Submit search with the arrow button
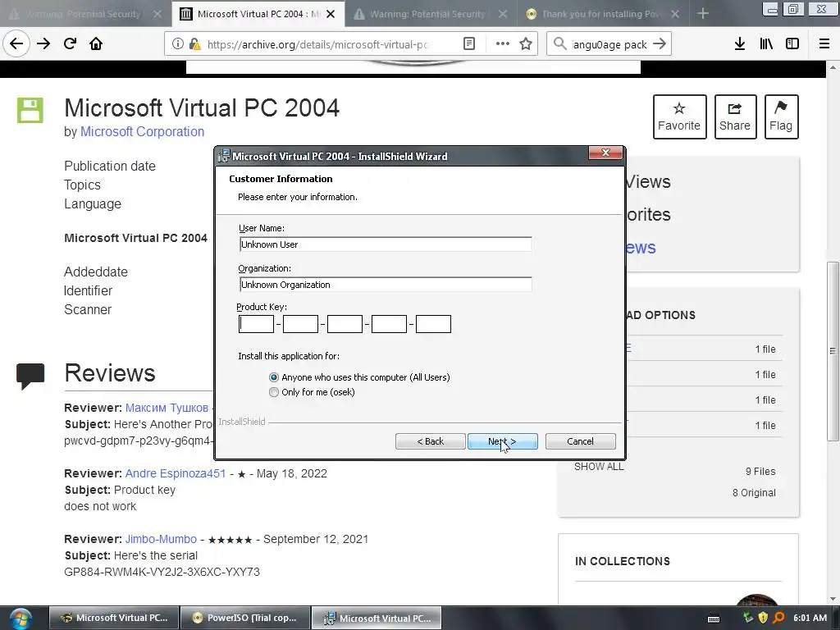The width and height of the screenshot is (840, 630). click(660, 44)
